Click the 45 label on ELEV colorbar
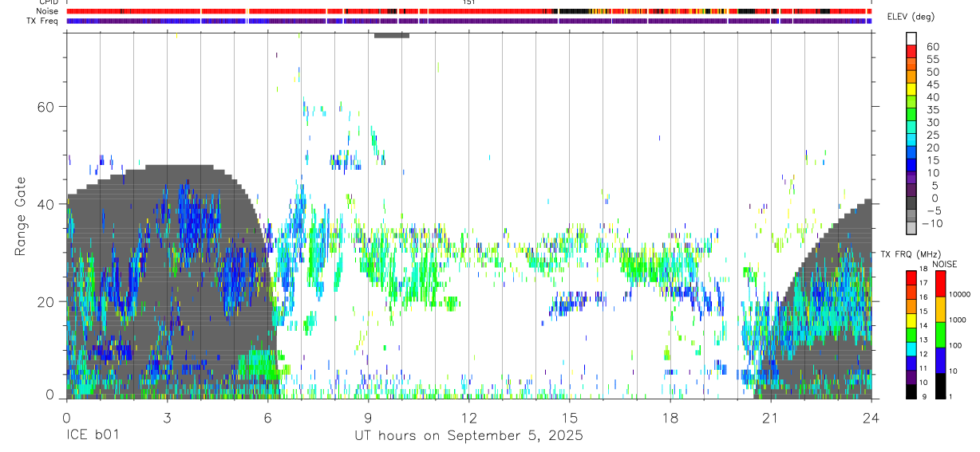Screen dimensions: 980x452 coord(931,85)
